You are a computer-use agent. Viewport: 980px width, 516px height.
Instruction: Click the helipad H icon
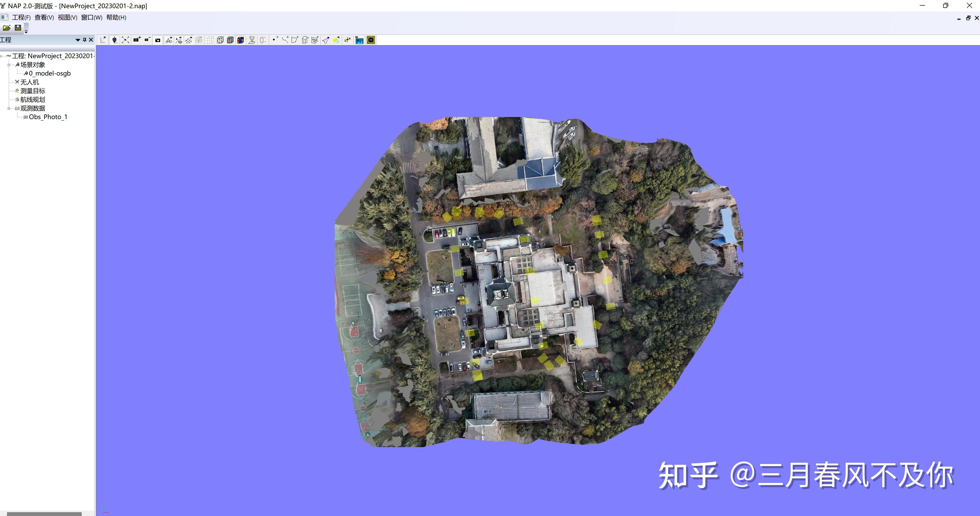pos(371,40)
